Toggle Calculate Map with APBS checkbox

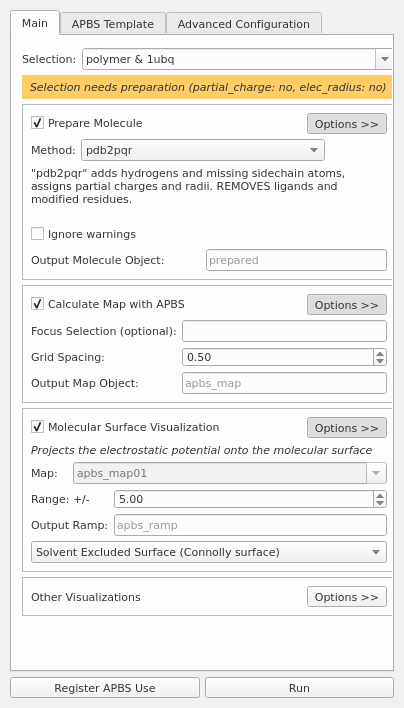(37, 304)
